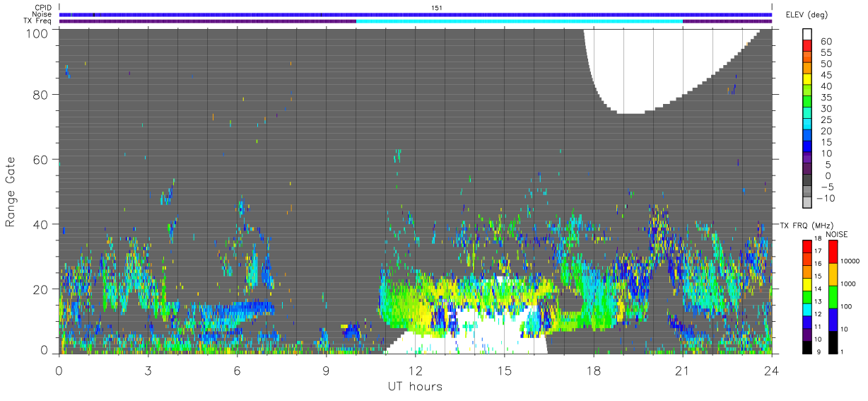Image resolution: width=868 pixels, height=401 pixels.
Task: Click the light gray bottom ELEV colorbar segment
Action: coord(807,203)
